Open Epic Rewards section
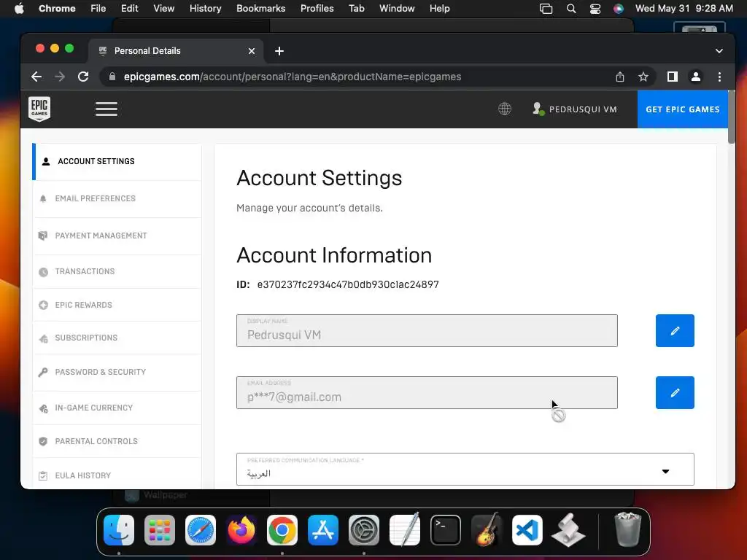The width and height of the screenshot is (747, 560). point(117,305)
